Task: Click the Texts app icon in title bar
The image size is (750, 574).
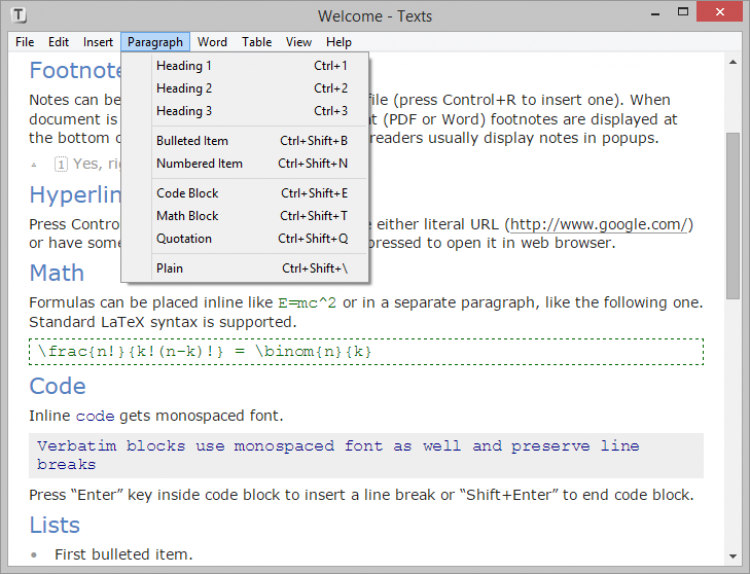Action: click(x=21, y=15)
